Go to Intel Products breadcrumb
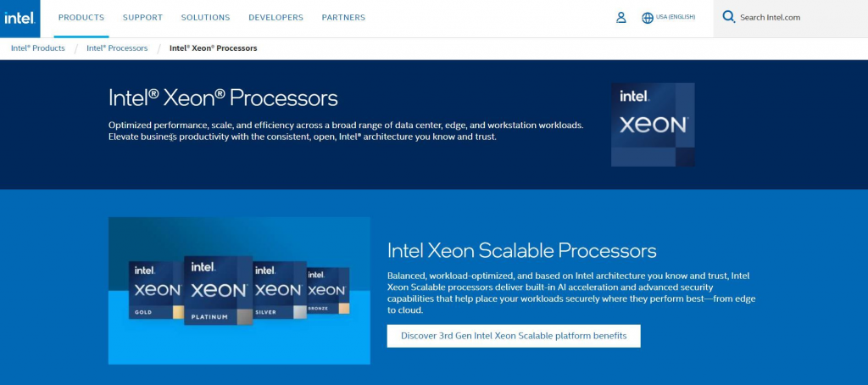 pyautogui.click(x=38, y=48)
